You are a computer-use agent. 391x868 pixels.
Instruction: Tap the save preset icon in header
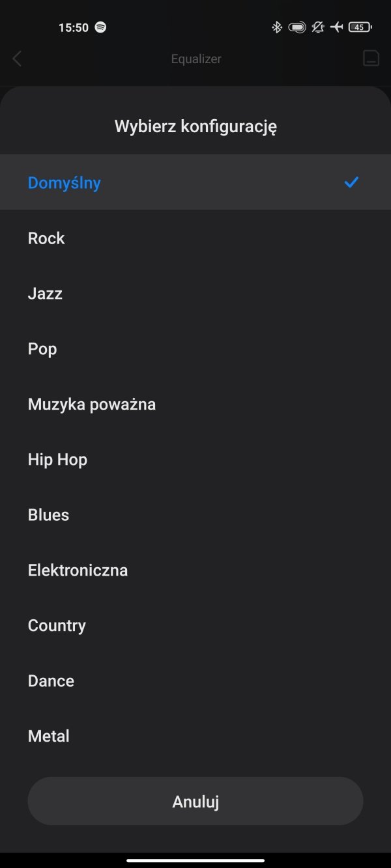click(371, 58)
